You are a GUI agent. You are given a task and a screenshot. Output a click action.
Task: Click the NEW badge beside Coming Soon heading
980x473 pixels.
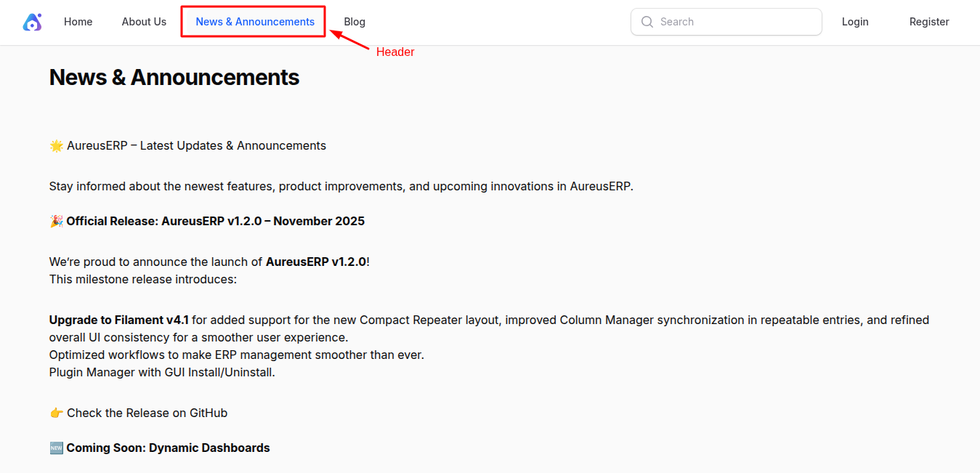56,448
